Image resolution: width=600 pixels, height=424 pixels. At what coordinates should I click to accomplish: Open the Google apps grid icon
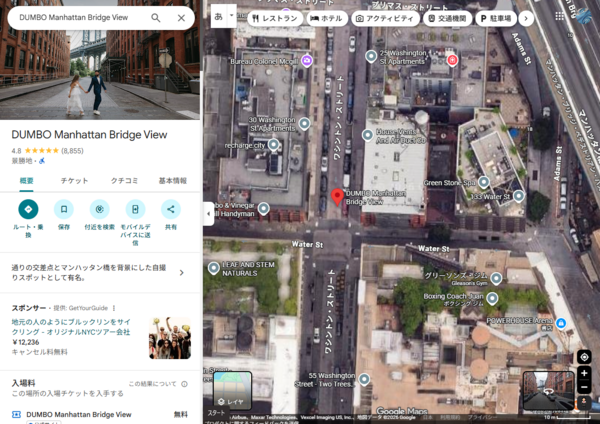click(559, 16)
